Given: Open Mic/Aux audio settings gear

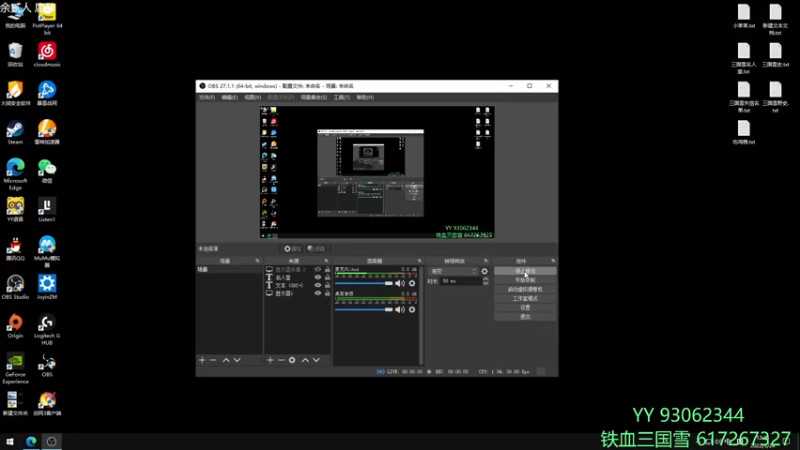Looking at the screenshot, I should tap(412, 283).
